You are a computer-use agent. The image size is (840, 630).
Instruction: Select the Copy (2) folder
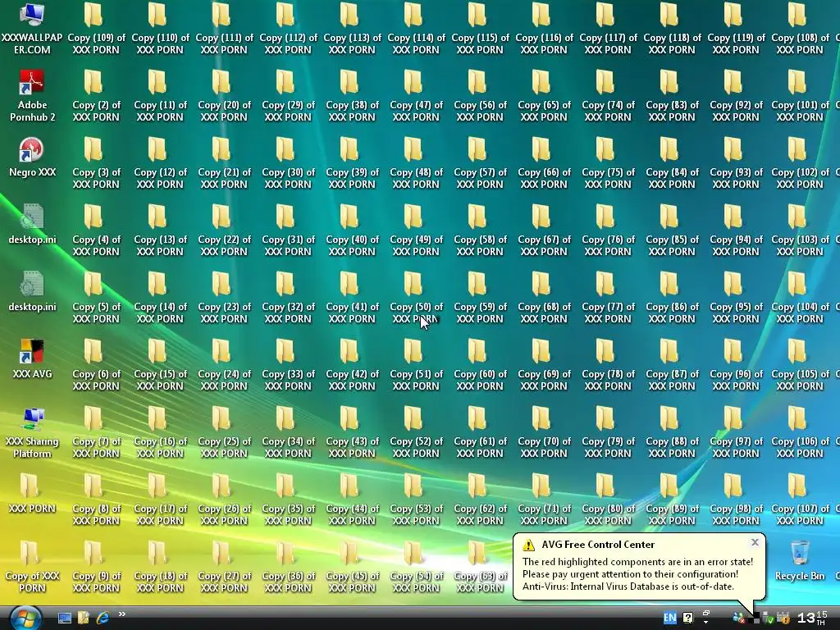96,95
